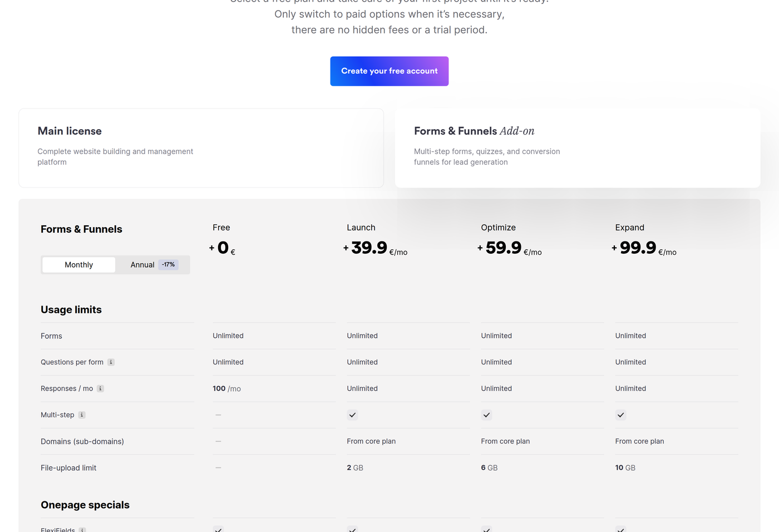Click the Free plan 0 € price
This screenshot has width=779, height=532.
click(223, 248)
